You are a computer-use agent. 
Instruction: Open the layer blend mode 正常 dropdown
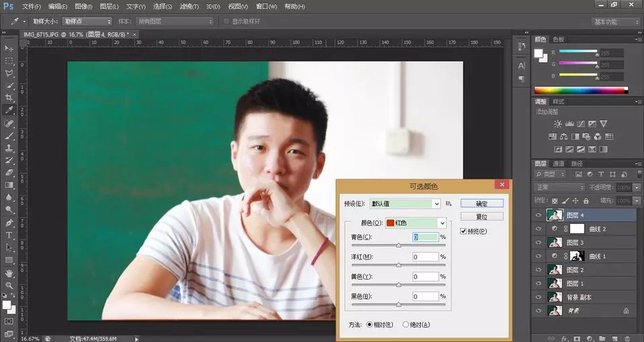[559, 187]
